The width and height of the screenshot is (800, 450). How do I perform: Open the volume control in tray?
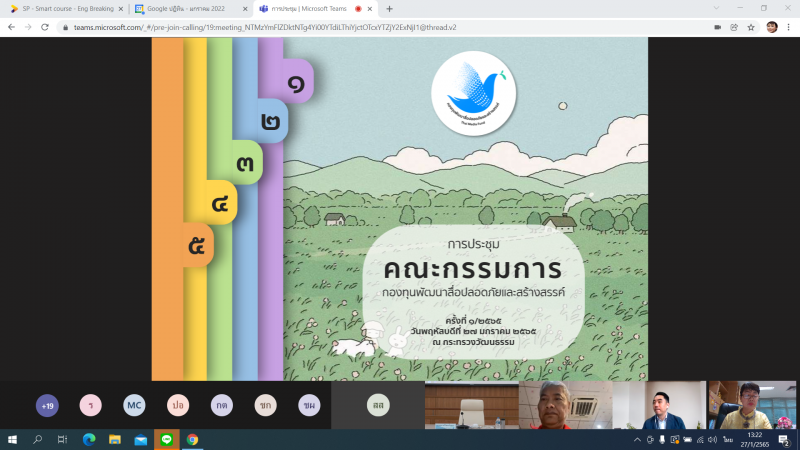click(x=712, y=440)
